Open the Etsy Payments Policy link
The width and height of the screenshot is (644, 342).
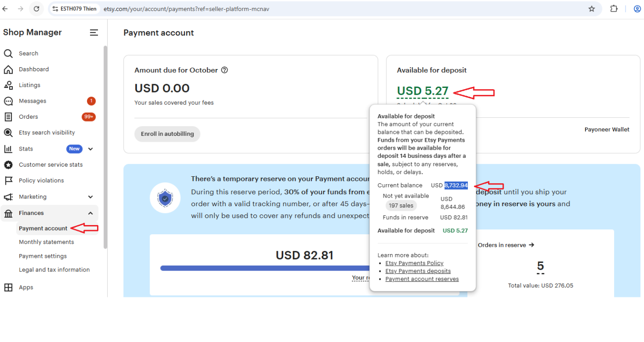pos(414,263)
